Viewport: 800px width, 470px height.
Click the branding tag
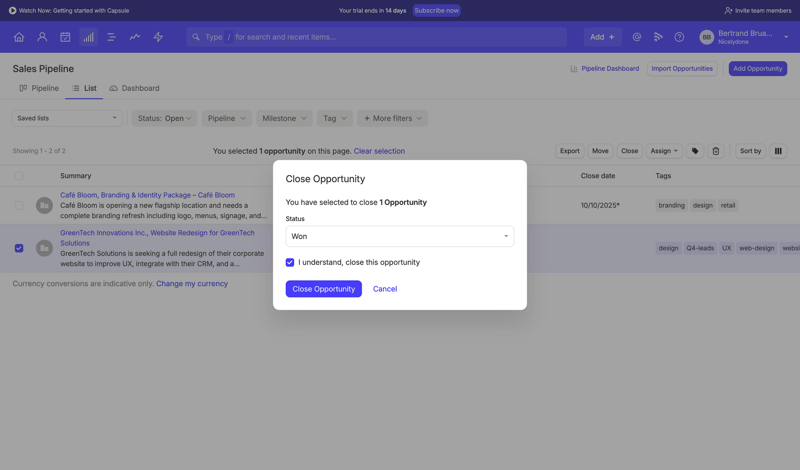pos(671,205)
